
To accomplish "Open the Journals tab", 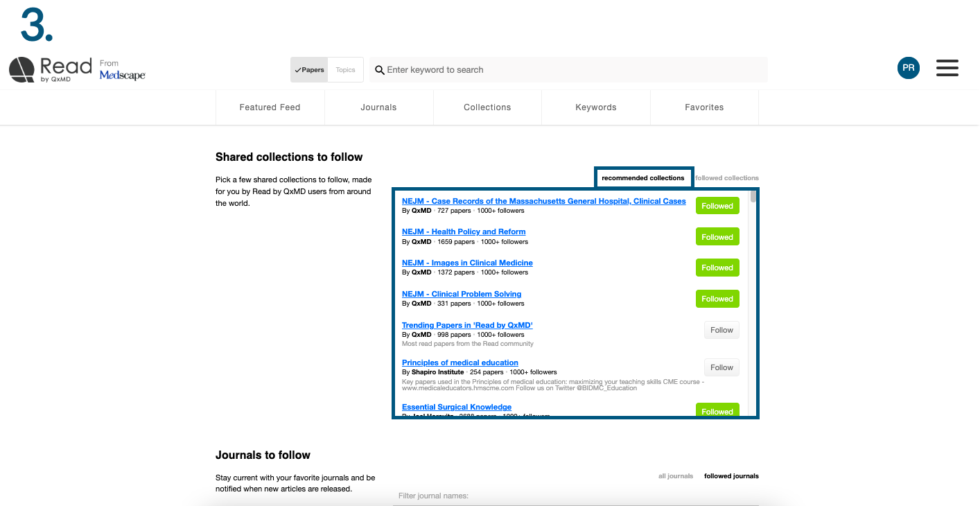I will pyautogui.click(x=378, y=107).
